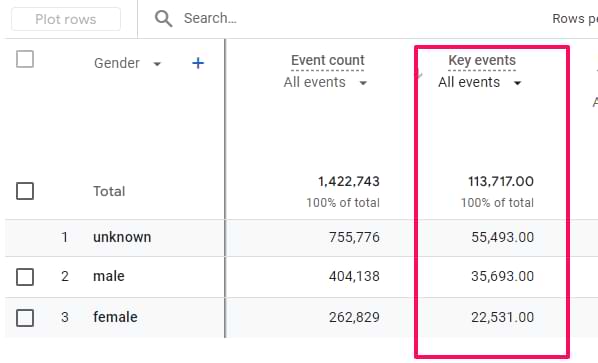
Task: Expand Key events All events dropdown
Action: pyautogui.click(x=480, y=82)
